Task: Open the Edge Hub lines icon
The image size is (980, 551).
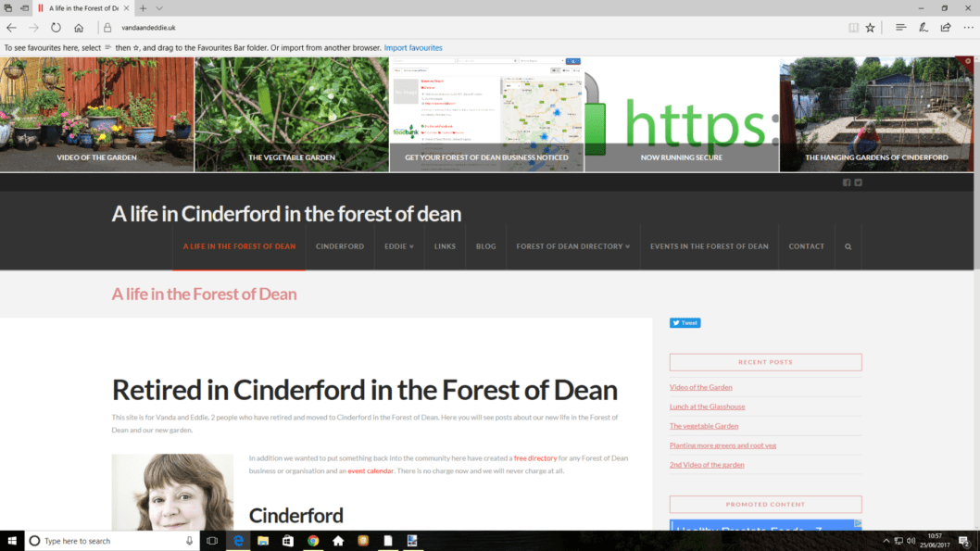Action: click(x=900, y=28)
